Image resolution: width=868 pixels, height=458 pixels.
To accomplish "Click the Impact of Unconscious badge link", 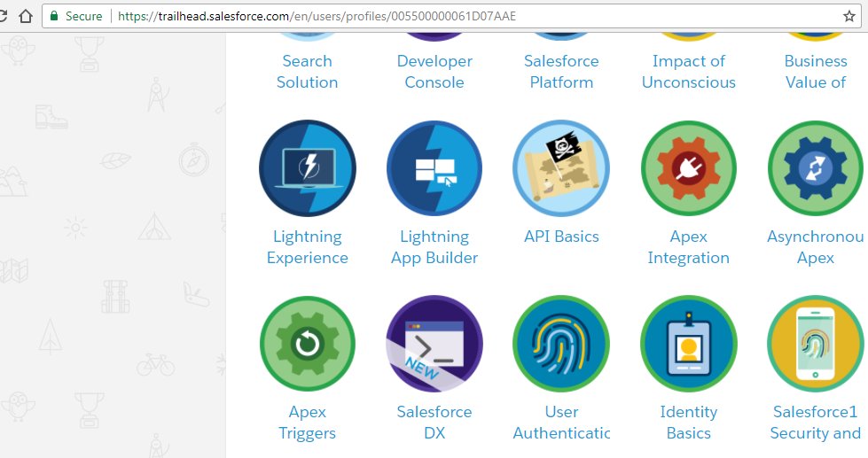I will coord(689,72).
